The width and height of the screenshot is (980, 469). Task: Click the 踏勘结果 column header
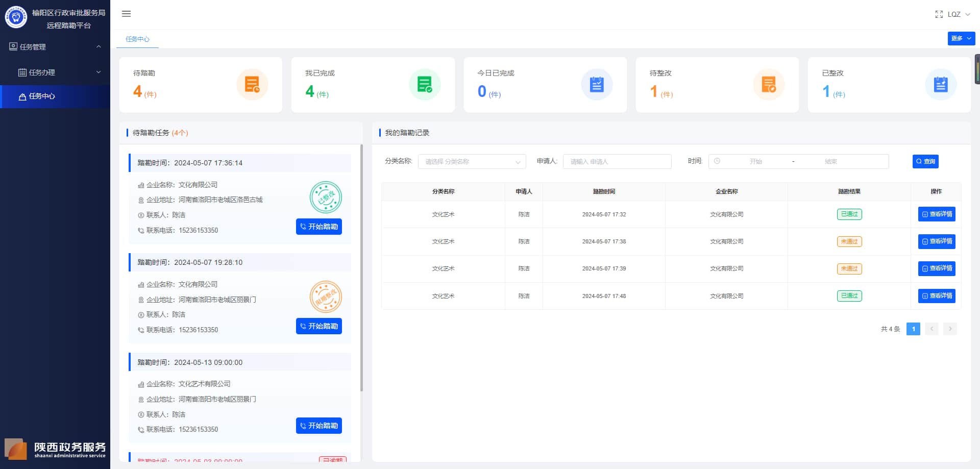pos(849,192)
